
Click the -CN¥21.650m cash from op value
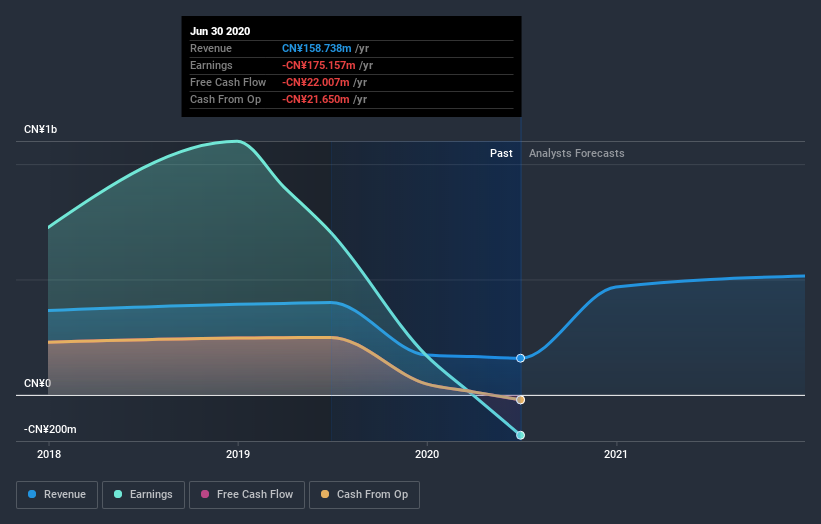click(x=316, y=99)
